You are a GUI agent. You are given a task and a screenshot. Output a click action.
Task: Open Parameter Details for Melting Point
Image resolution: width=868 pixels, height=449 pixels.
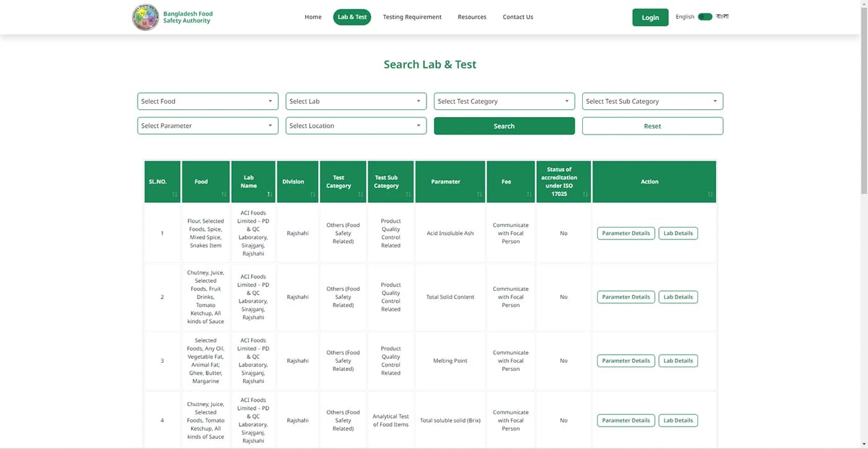pos(626,361)
